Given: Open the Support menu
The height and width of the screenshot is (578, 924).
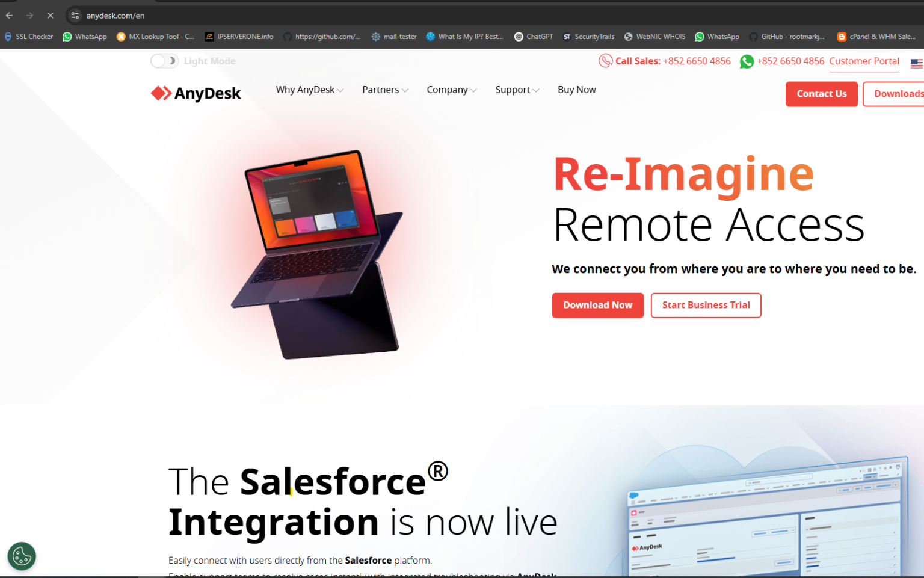Looking at the screenshot, I should coord(516,90).
